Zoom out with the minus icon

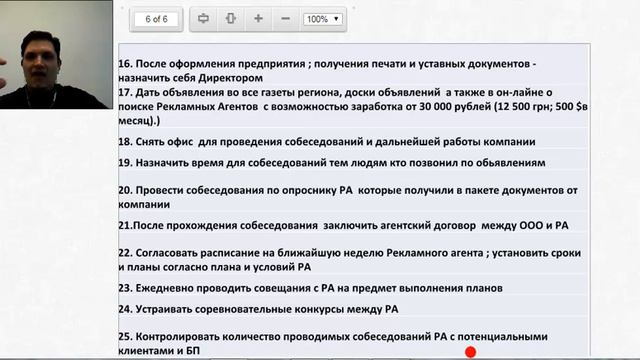(285, 19)
